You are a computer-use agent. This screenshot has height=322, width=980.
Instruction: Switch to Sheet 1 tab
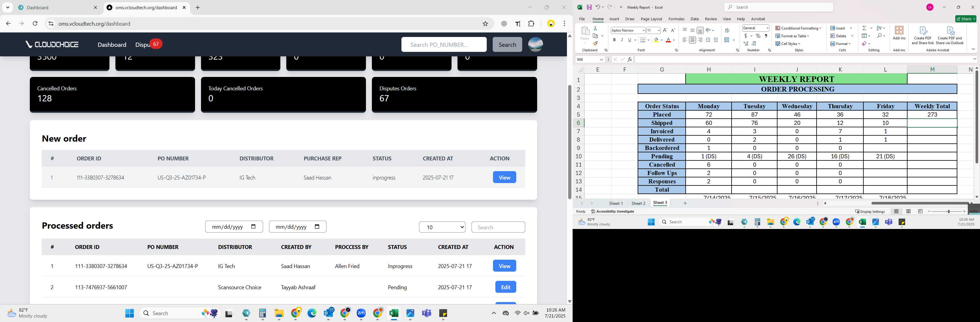(x=616, y=203)
